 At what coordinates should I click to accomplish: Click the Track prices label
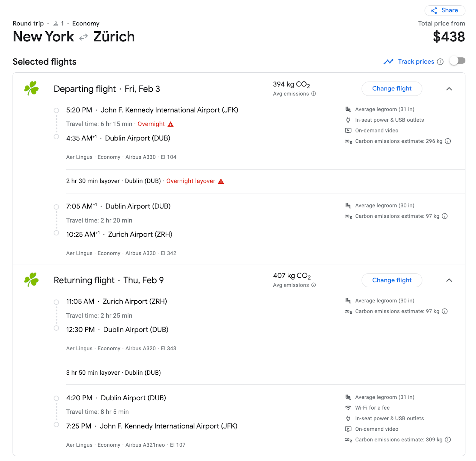(416, 62)
